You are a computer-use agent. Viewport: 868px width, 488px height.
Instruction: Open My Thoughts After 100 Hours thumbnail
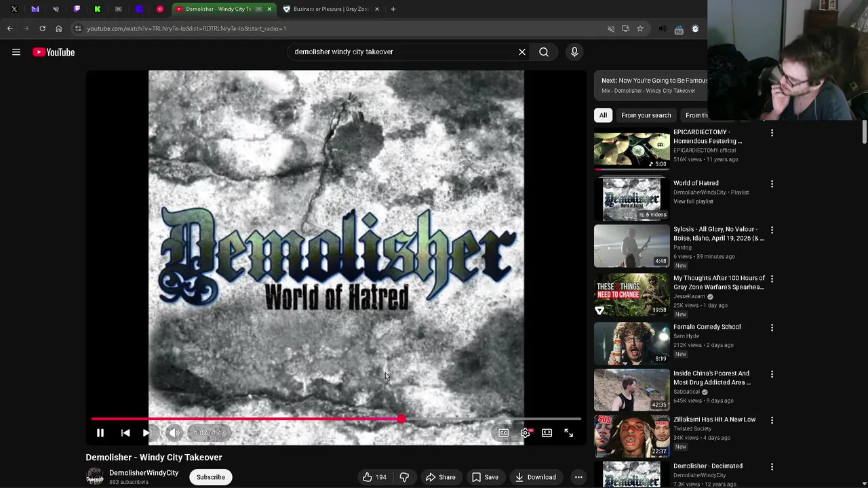coord(631,295)
